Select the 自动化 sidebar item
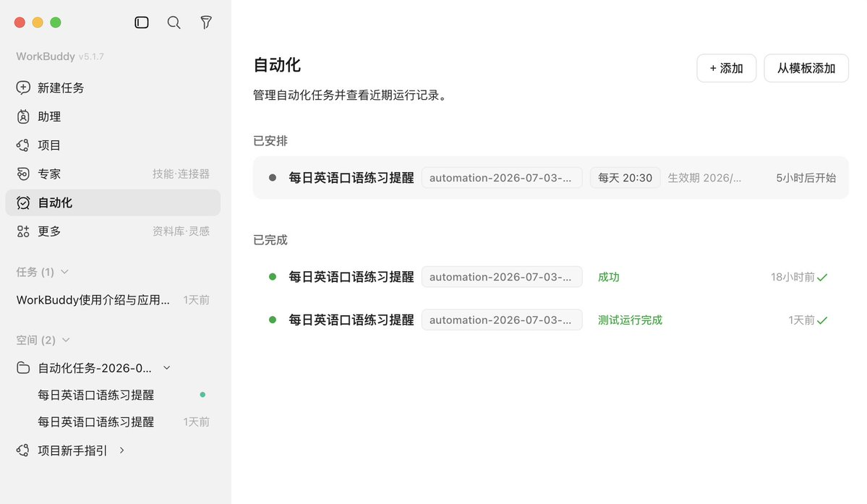Image resolution: width=867 pixels, height=504 pixels. [x=113, y=202]
